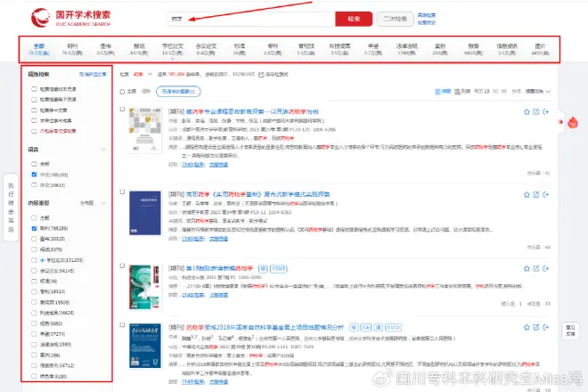Click the edit/cite icon on first result
The height and width of the screenshot is (392, 588).
coord(535,111)
